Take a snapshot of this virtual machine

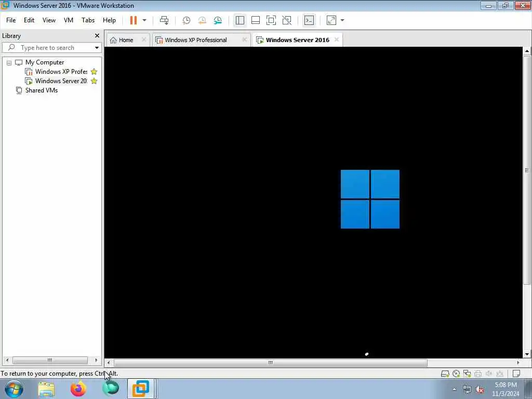point(187,20)
